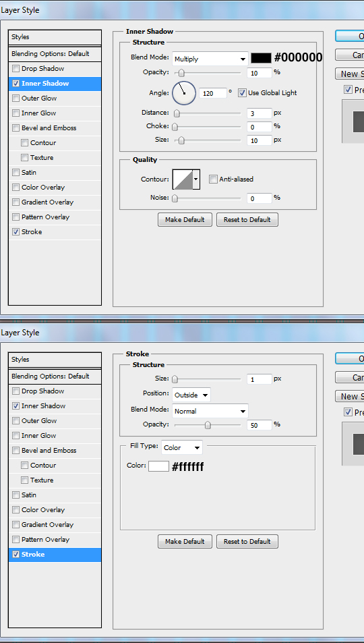Toggle Preview checkbox in top dialog
This screenshot has width=364, height=643.
click(348, 89)
